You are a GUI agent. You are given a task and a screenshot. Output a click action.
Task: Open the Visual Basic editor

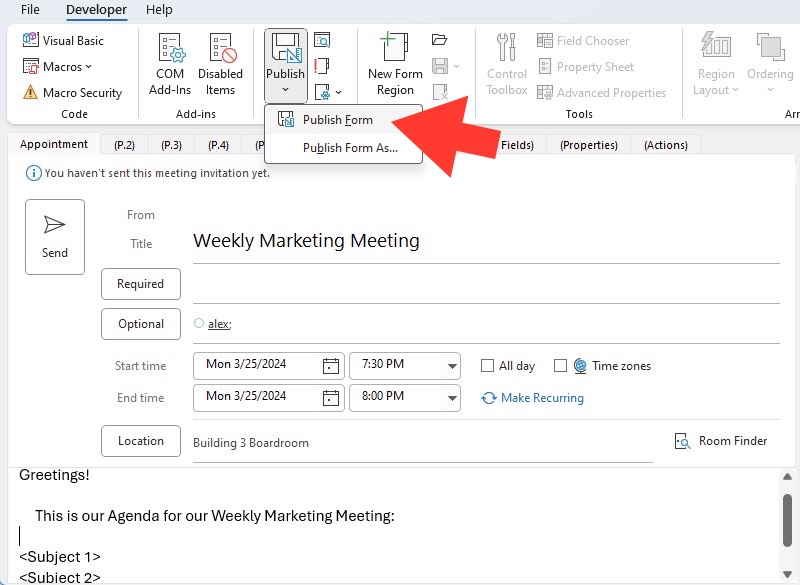pyautogui.click(x=63, y=40)
